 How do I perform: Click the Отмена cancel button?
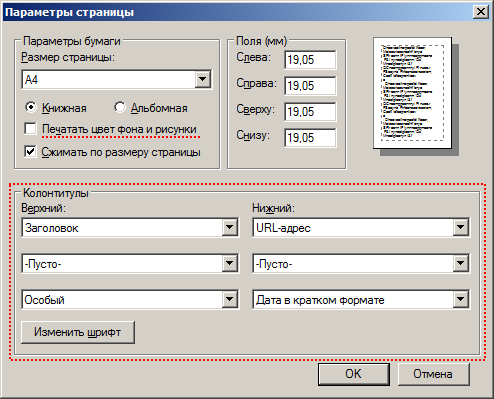coord(433,374)
